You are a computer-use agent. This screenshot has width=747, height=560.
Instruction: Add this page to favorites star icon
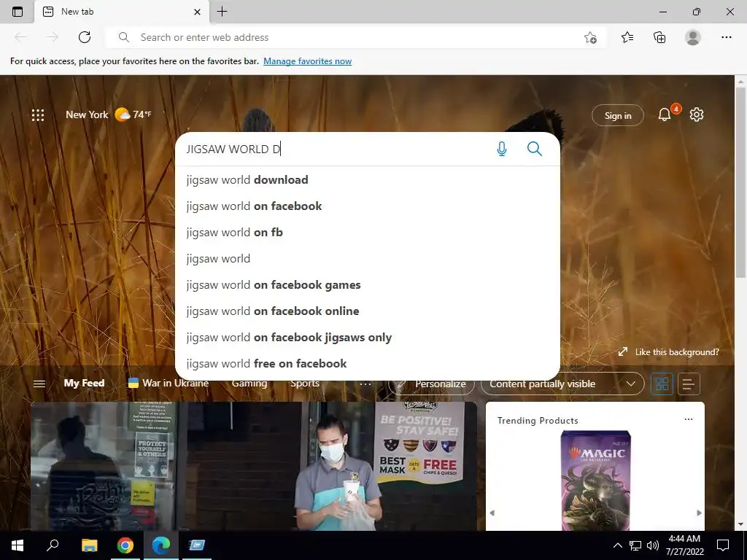[x=590, y=37]
